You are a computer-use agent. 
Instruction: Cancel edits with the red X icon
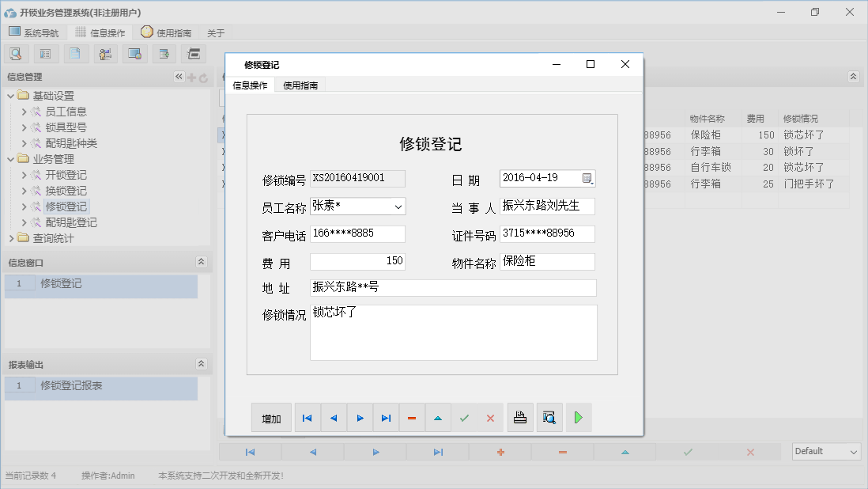490,417
